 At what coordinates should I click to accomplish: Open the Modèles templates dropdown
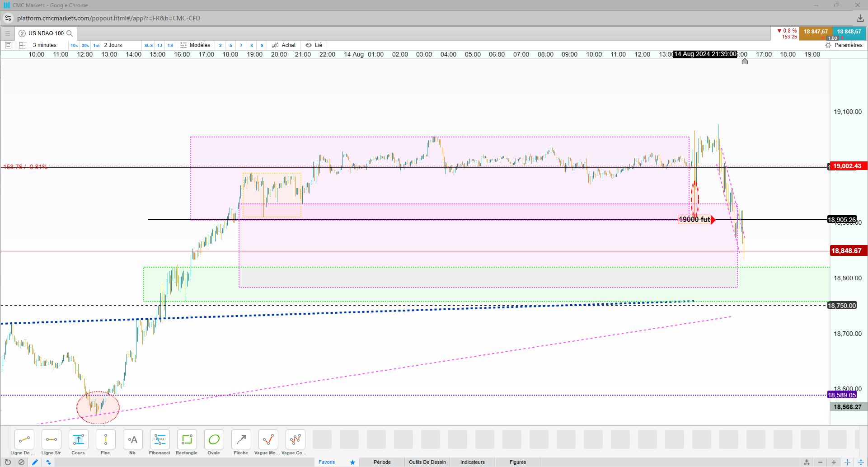pyautogui.click(x=195, y=45)
